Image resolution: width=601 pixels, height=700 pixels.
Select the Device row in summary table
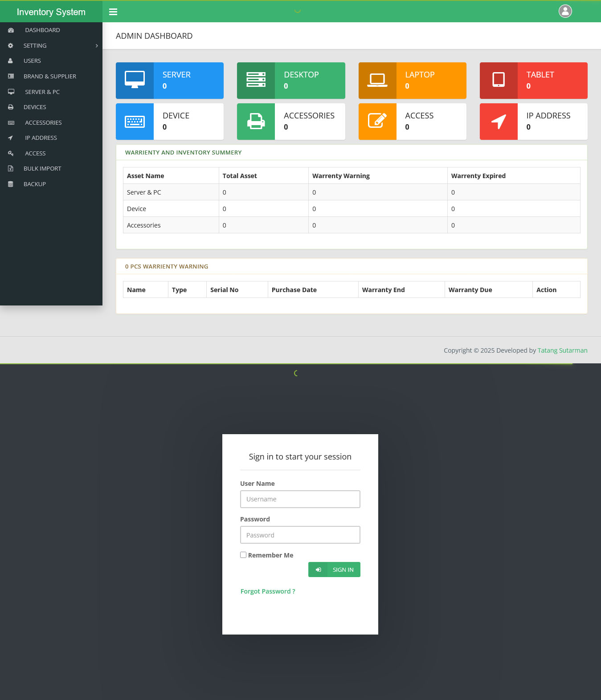[x=352, y=209]
